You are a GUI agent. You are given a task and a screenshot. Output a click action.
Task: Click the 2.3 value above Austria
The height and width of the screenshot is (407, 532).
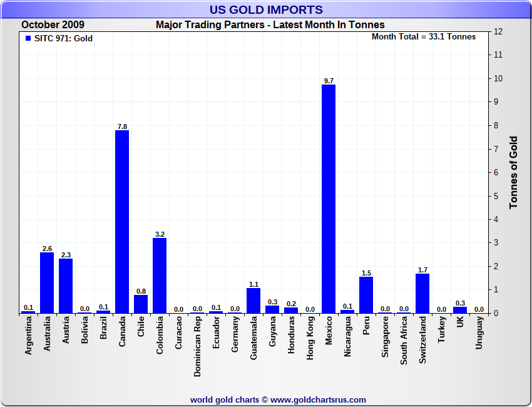pyautogui.click(x=66, y=255)
